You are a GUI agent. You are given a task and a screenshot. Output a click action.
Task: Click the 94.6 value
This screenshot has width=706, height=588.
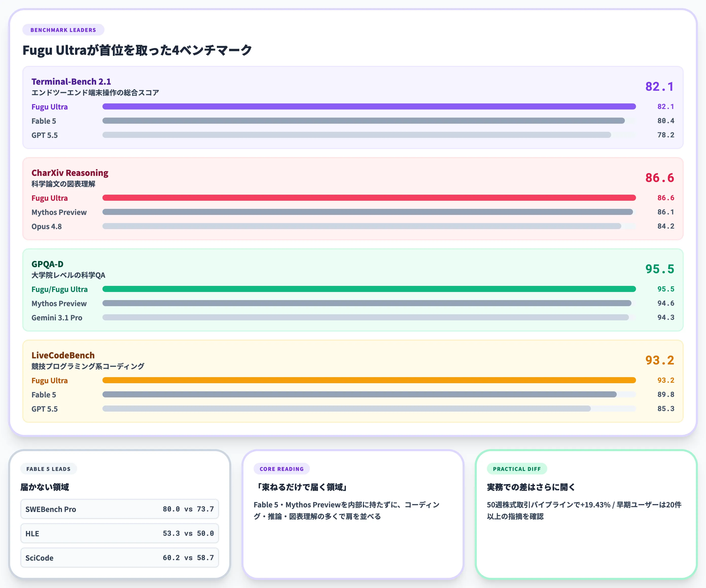(x=666, y=303)
